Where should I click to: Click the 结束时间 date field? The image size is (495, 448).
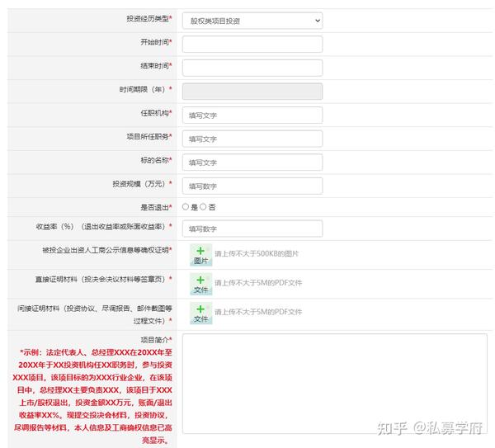point(252,68)
